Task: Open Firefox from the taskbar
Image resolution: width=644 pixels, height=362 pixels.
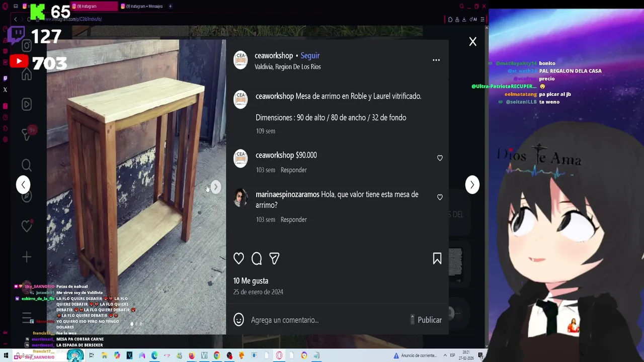Action: tap(192, 355)
